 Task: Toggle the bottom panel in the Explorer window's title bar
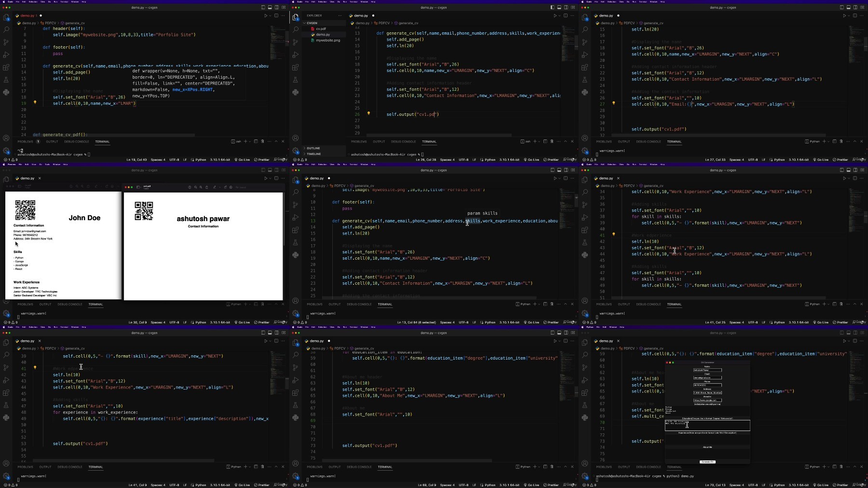click(559, 7)
